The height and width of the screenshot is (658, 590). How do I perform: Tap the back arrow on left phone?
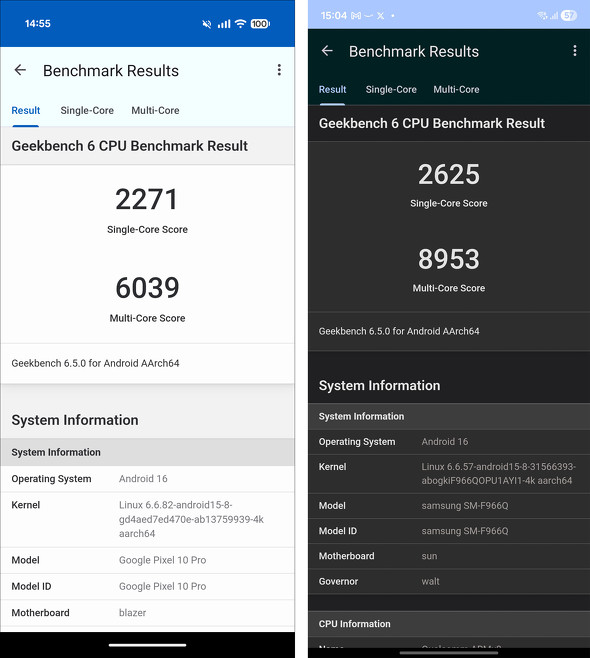point(20,70)
